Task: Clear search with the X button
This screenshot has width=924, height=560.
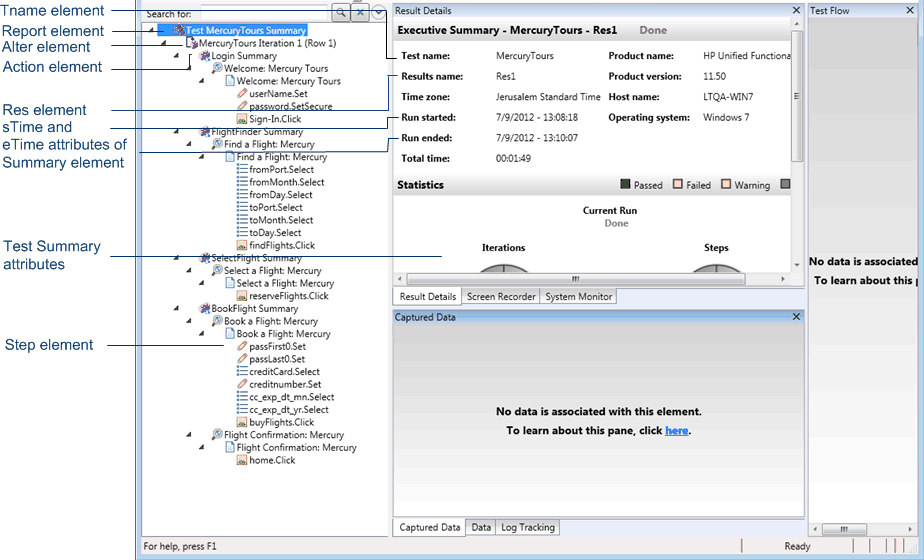Action: click(360, 13)
